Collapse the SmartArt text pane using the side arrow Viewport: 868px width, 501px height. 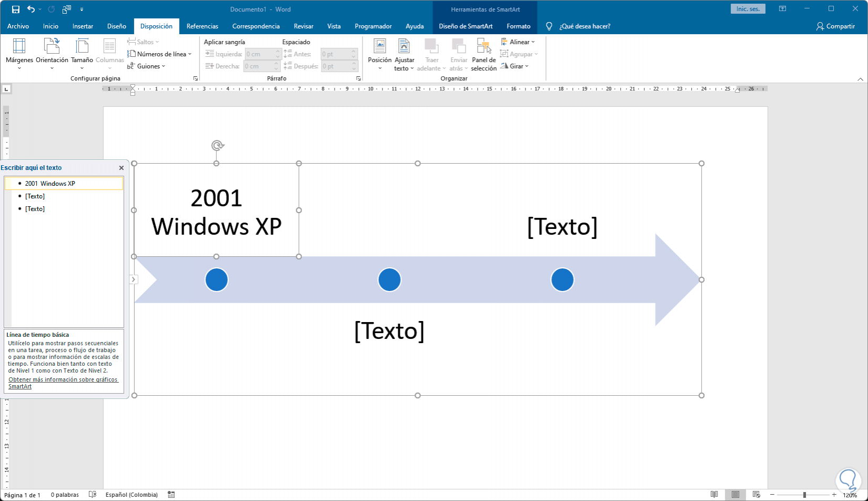point(134,279)
